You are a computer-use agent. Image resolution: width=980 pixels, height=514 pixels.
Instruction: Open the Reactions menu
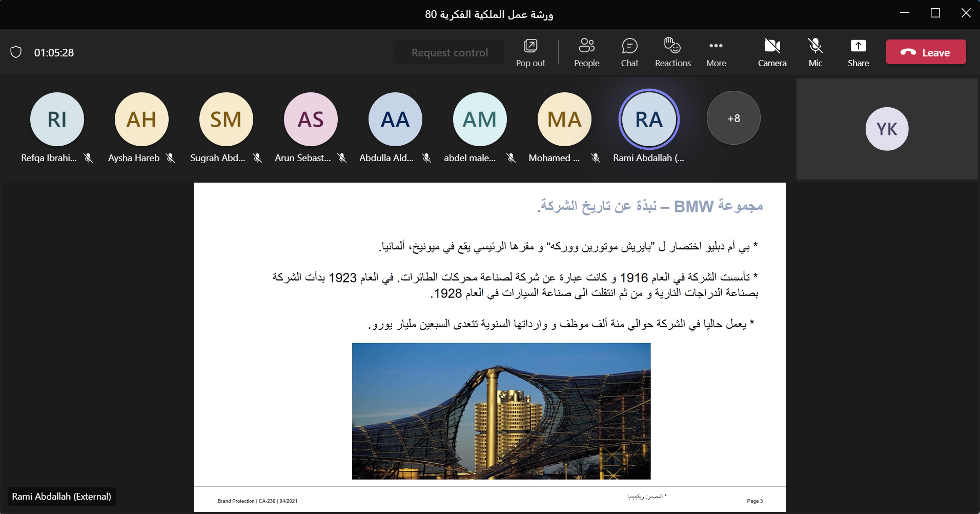click(672, 52)
